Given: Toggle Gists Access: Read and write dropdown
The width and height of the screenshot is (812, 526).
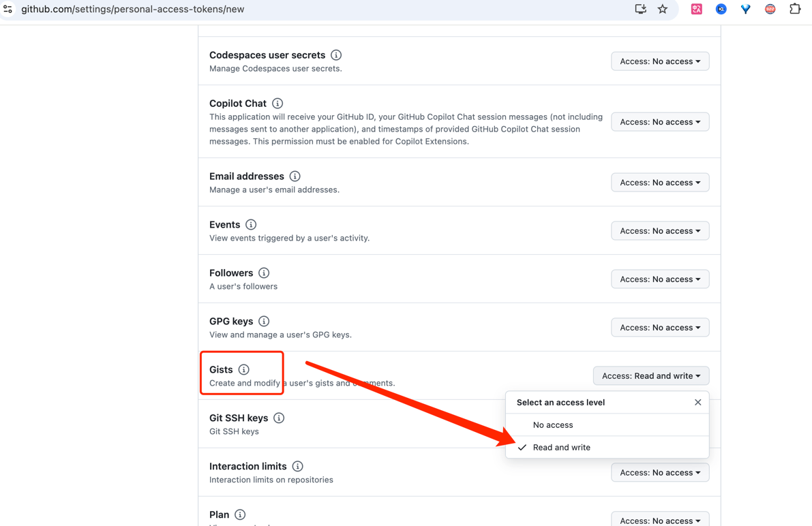Looking at the screenshot, I should point(651,376).
